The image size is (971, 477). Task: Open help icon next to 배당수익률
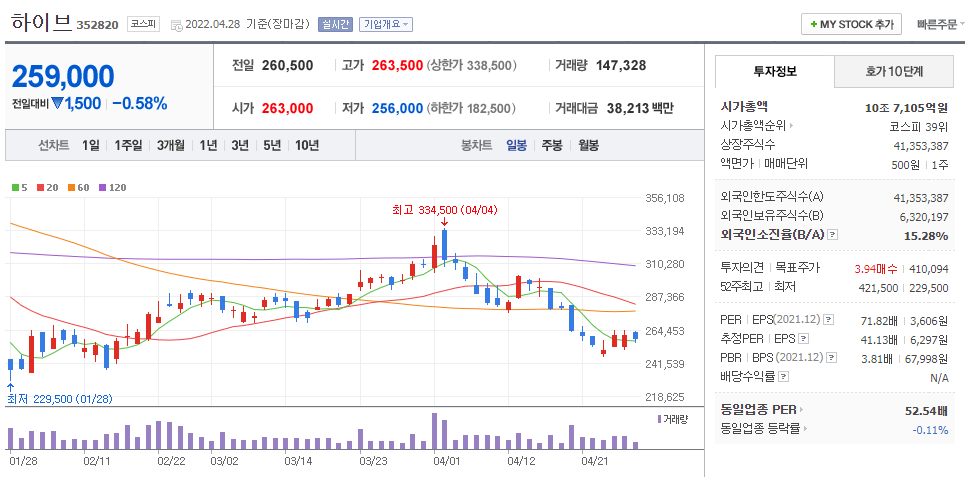coord(783,377)
